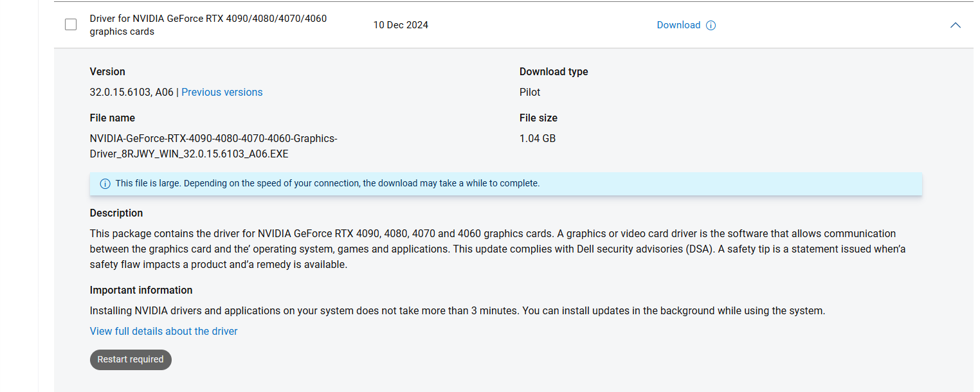Click the version number 32.0.15.6103, A06
This screenshot has width=980, height=392.
tap(132, 92)
